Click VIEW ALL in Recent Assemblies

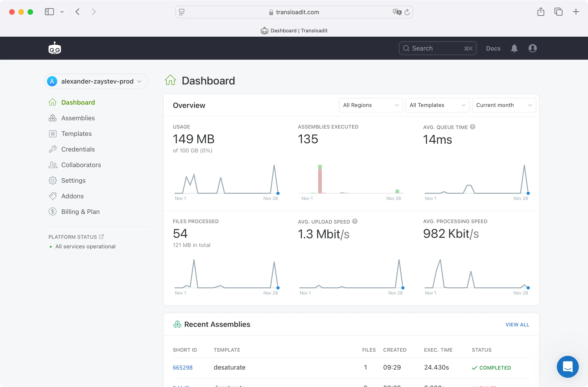517,325
